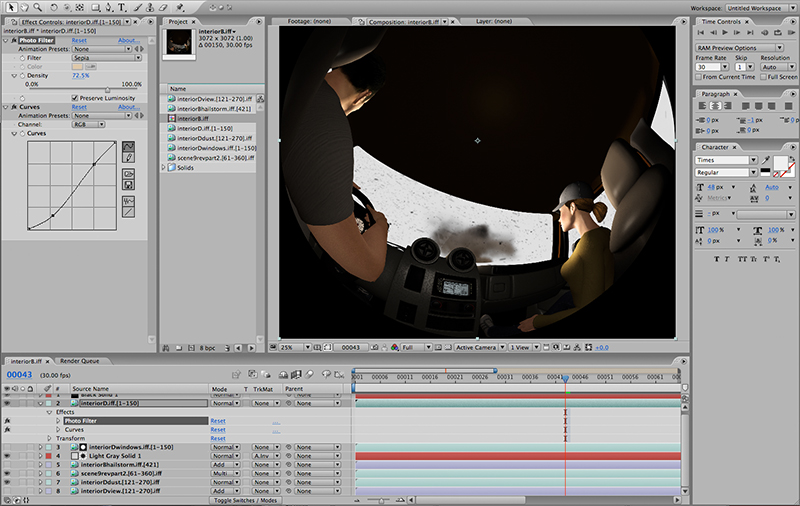
Task: Click the save curve file icon
Action: click(129, 185)
